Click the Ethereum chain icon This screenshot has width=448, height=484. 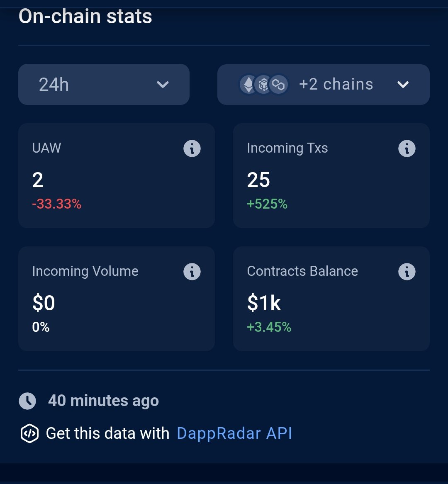click(248, 84)
